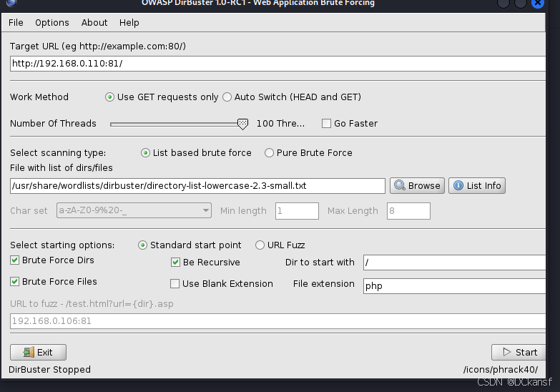Click the URL to fuzz input field

pyautogui.click(x=277, y=321)
